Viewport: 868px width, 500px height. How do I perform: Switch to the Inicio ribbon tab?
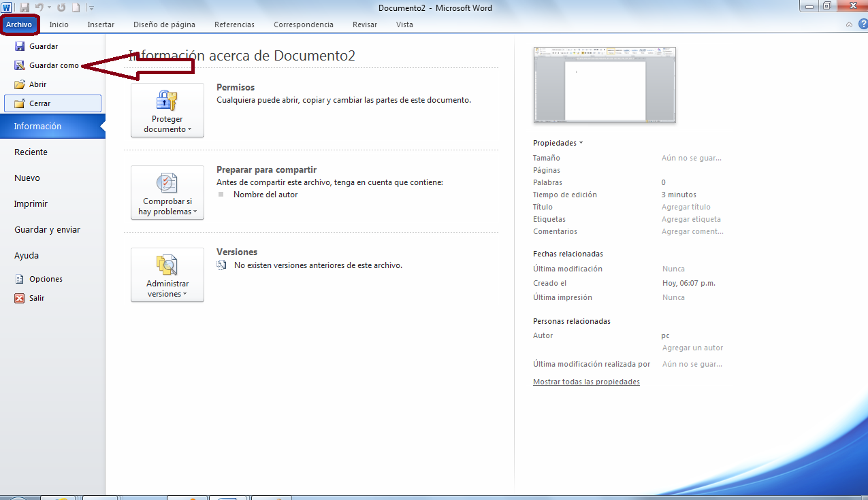pos(59,24)
